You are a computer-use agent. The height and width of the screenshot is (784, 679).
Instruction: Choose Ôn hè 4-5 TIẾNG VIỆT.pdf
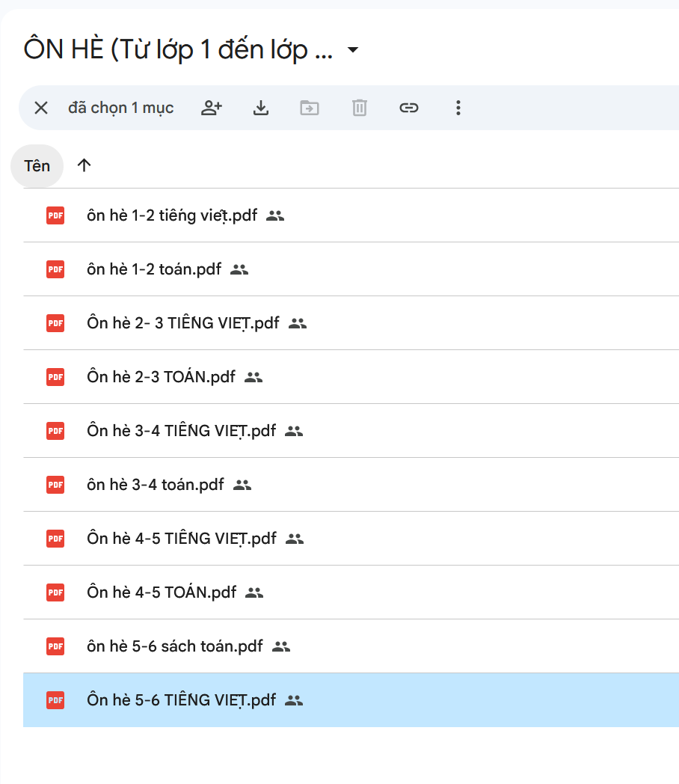[x=181, y=539]
